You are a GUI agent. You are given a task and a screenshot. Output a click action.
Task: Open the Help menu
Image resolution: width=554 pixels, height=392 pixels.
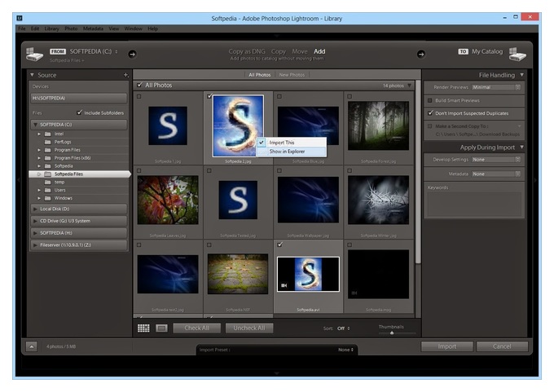[x=152, y=29]
